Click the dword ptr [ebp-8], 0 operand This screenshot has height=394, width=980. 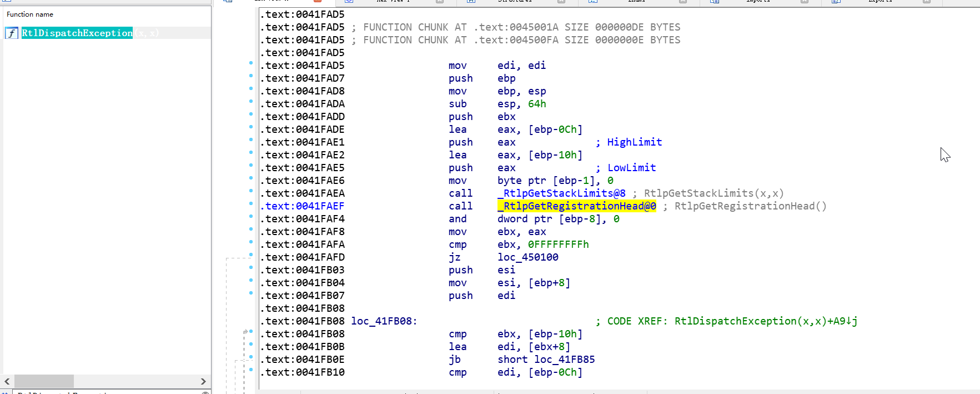(x=559, y=219)
